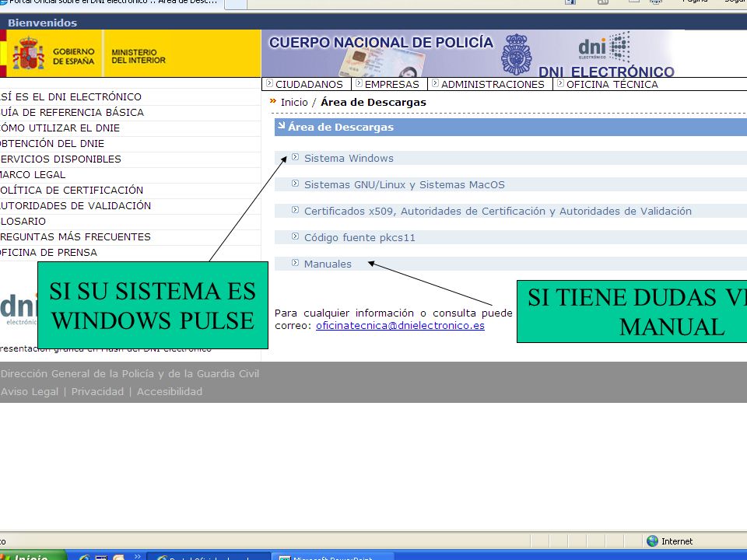Expand the Manuales section

328,264
